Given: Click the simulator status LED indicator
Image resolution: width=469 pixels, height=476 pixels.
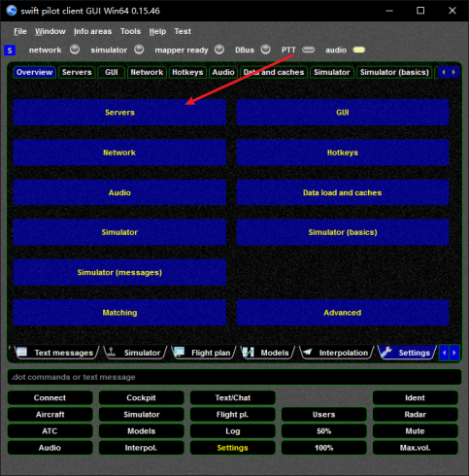Looking at the screenshot, I should tap(139, 50).
